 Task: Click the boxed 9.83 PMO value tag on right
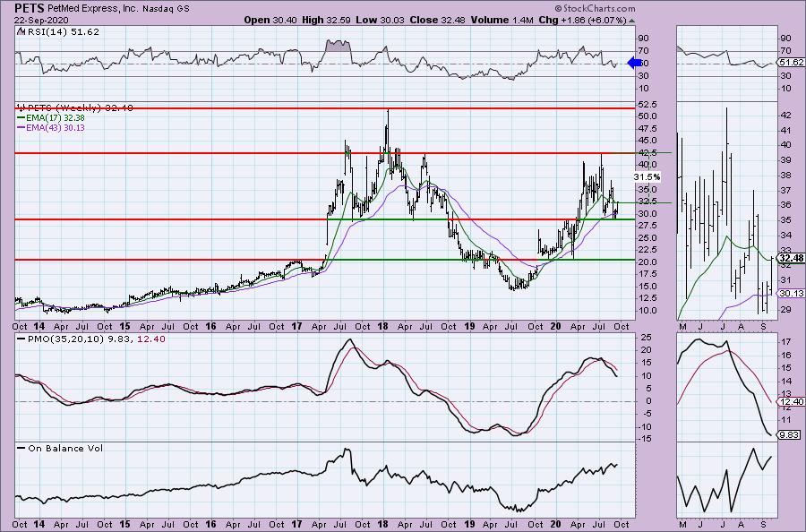[790, 435]
